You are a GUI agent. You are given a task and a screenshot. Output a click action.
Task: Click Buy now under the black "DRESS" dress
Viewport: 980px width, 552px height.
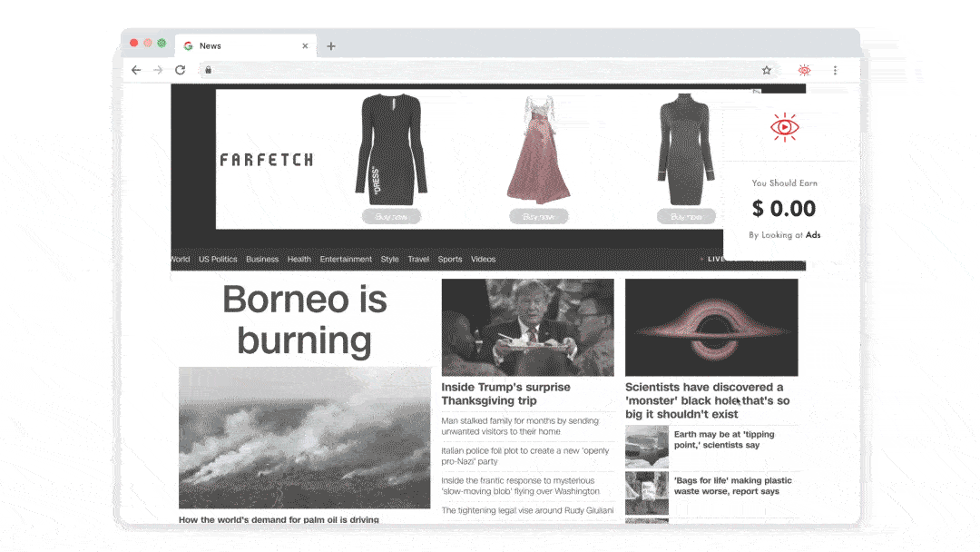[x=391, y=216]
